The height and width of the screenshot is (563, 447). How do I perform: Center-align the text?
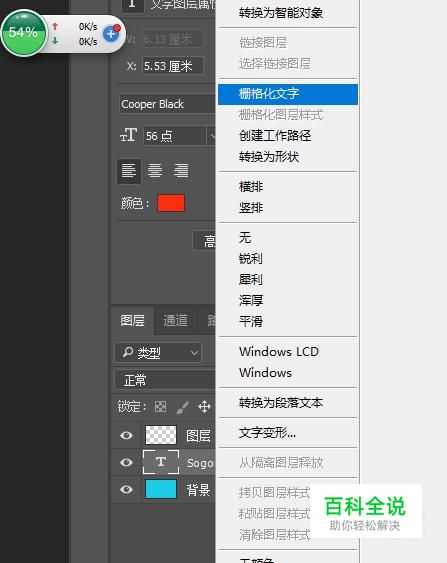[155, 171]
